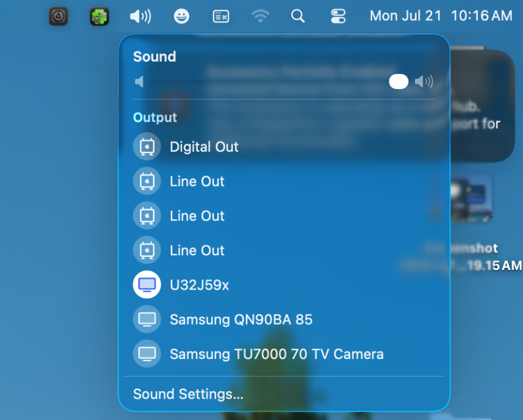Viewport: 523px width, 420px height.
Task: Open the Wi-Fi menu bar icon
Action: [x=260, y=16]
